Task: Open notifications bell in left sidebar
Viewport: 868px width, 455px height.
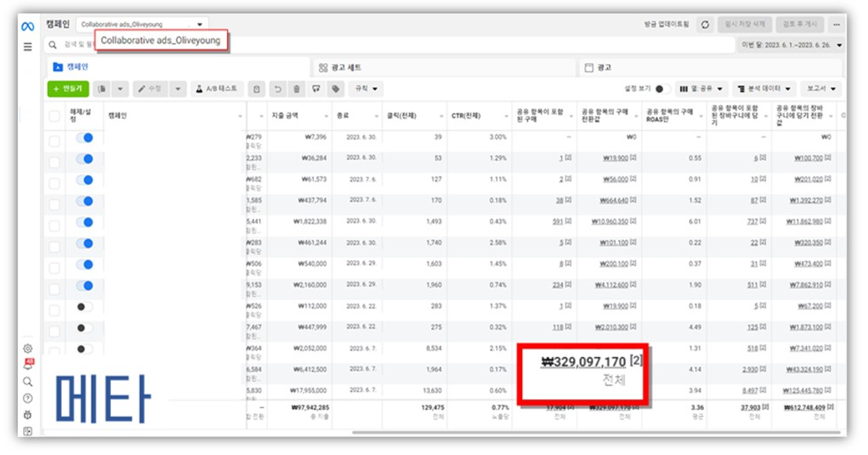Action: 28,364
